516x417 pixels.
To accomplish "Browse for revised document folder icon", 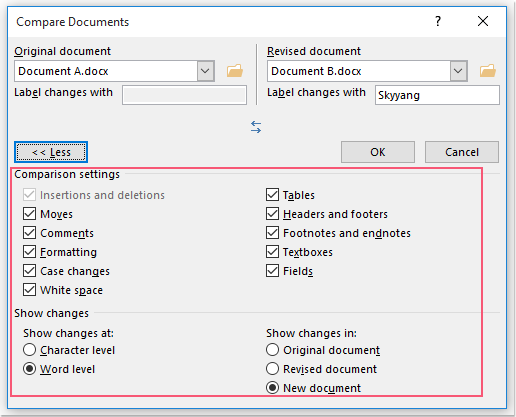I will pyautogui.click(x=488, y=71).
